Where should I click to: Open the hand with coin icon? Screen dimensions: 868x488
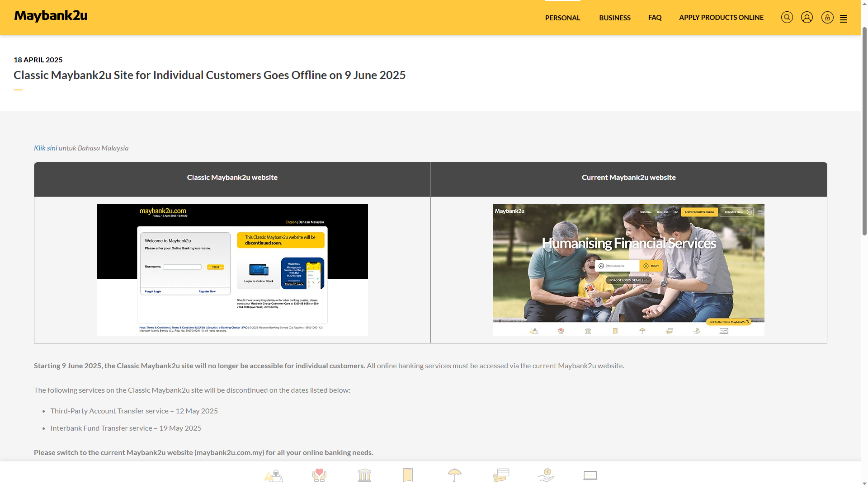[x=546, y=475]
